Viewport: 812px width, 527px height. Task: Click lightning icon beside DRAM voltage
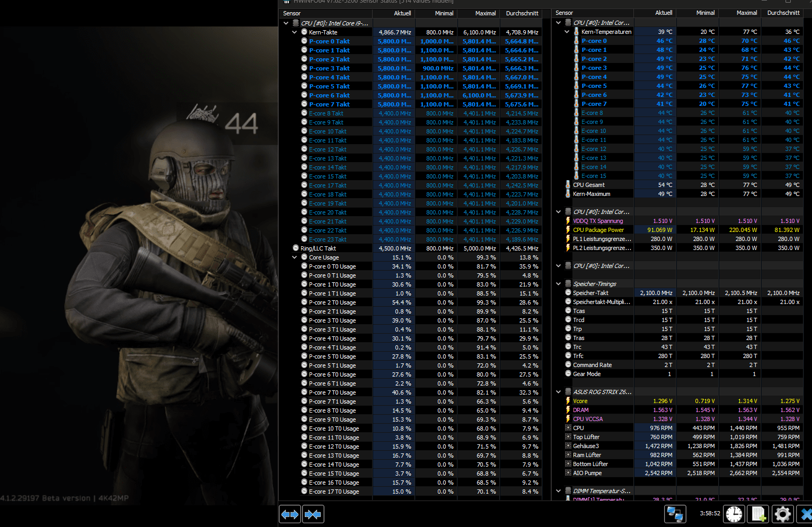coord(568,410)
